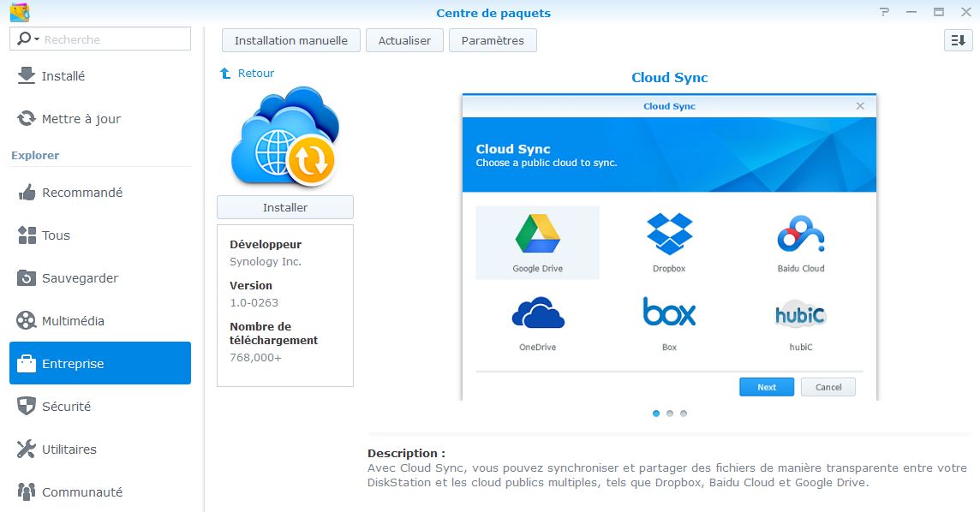
Task: Select the Entreprise category label
Action: (x=73, y=364)
